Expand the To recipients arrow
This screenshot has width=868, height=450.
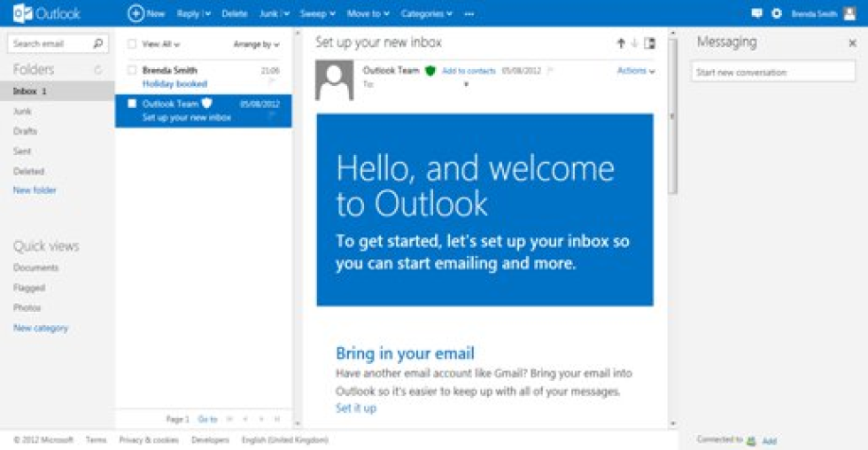(x=466, y=84)
